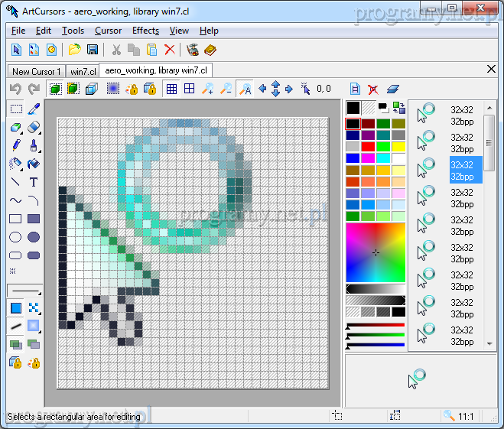Open the Effects menu
This screenshot has width=504, height=429.
point(145,31)
